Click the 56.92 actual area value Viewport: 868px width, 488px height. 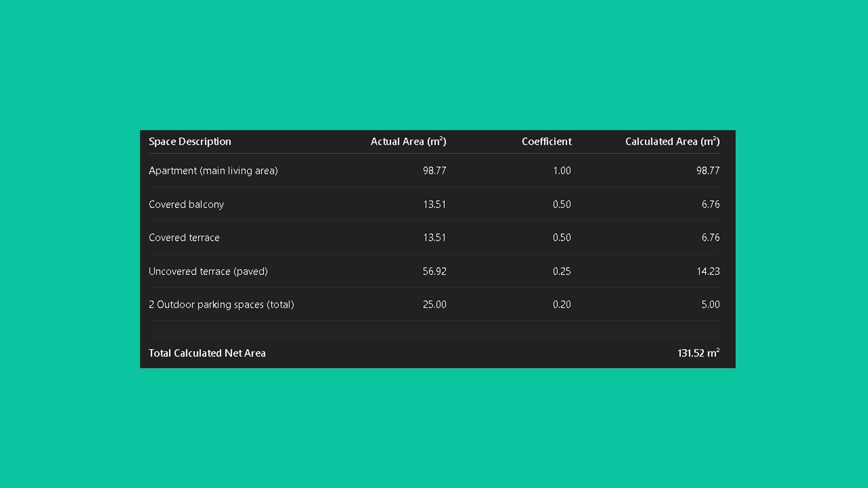(435, 271)
